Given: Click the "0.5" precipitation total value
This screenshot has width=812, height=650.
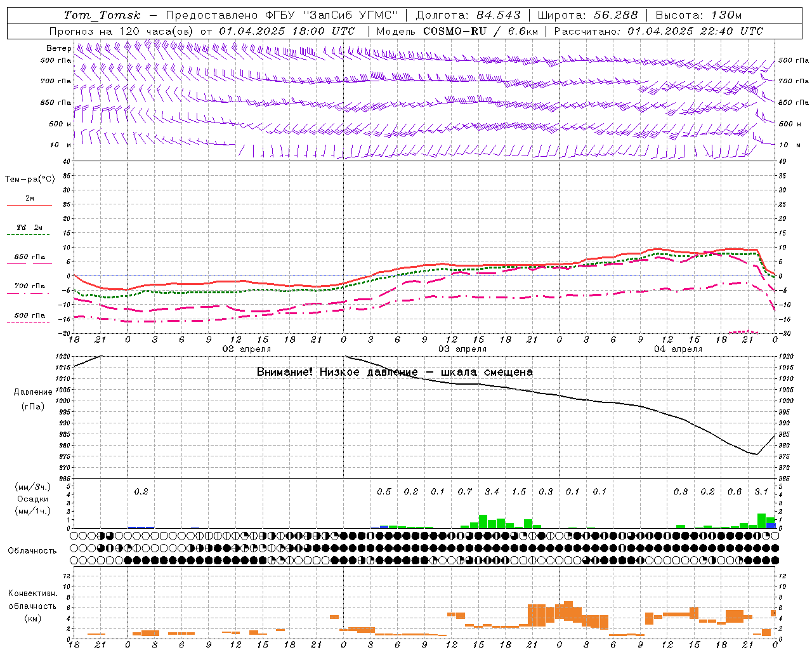Looking at the screenshot, I should [384, 491].
